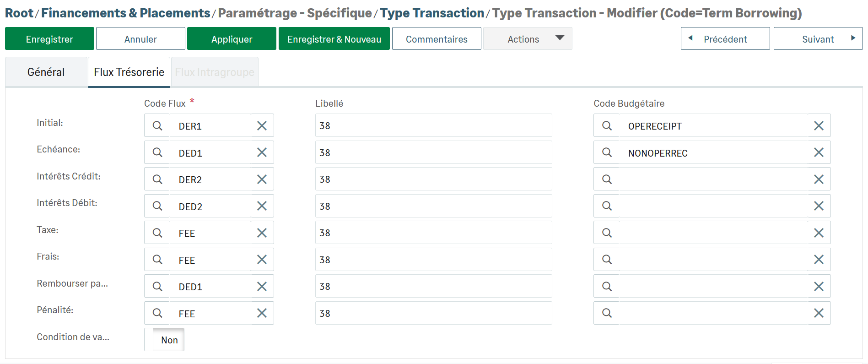This screenshot has width=868, height=364.
Task: Search budget code for Echéance row
Action: click(x=607, y=152)
